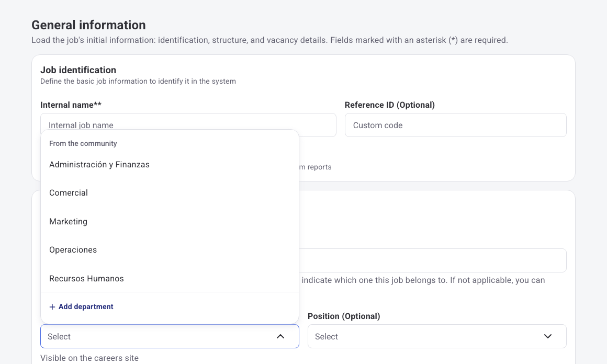The width and height of the screenshot is (607, 364).
Task: Click the From the community group header
Action: pyautogui.click(x=83, y=143)
